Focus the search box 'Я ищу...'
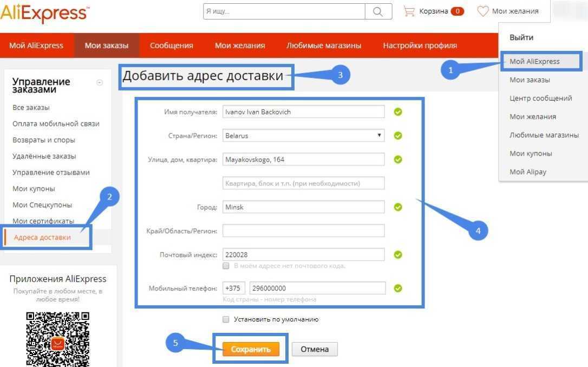The width and height of the screenshot is (588, 367). coord(284,11)
